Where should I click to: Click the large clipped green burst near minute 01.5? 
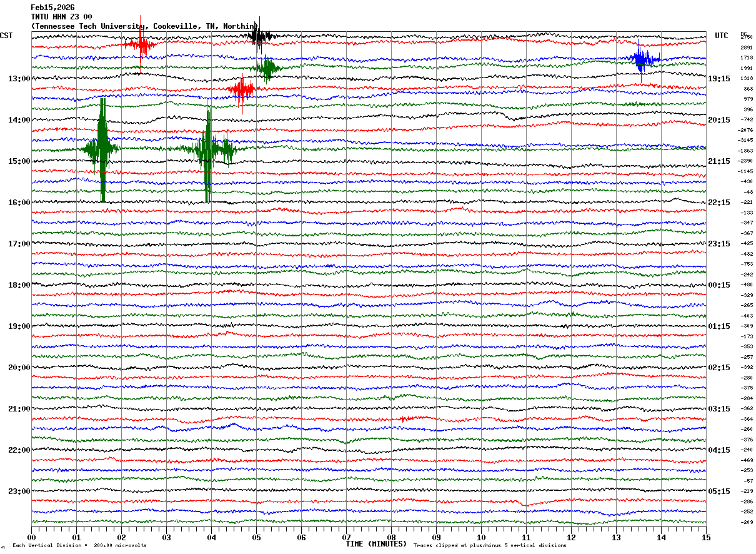(x=102, y=149)
